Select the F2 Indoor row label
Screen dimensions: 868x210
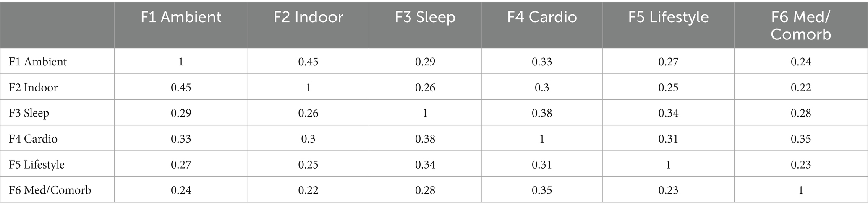[x=33, y=87]
